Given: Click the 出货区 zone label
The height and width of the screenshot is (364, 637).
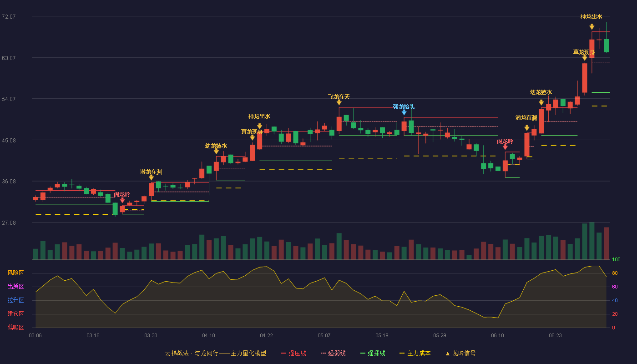Looking at the screenshot, I should [16, 287].
